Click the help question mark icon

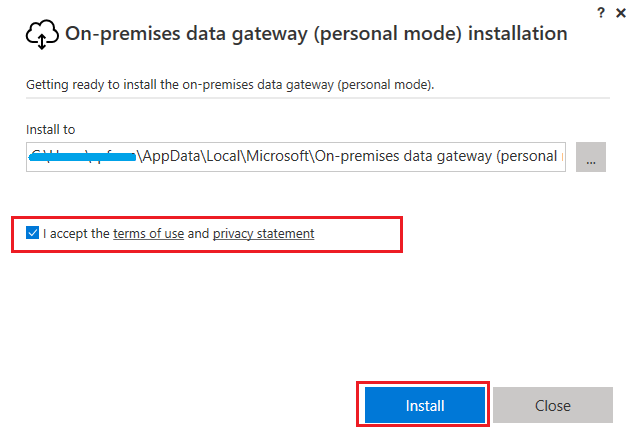point(600,11)
